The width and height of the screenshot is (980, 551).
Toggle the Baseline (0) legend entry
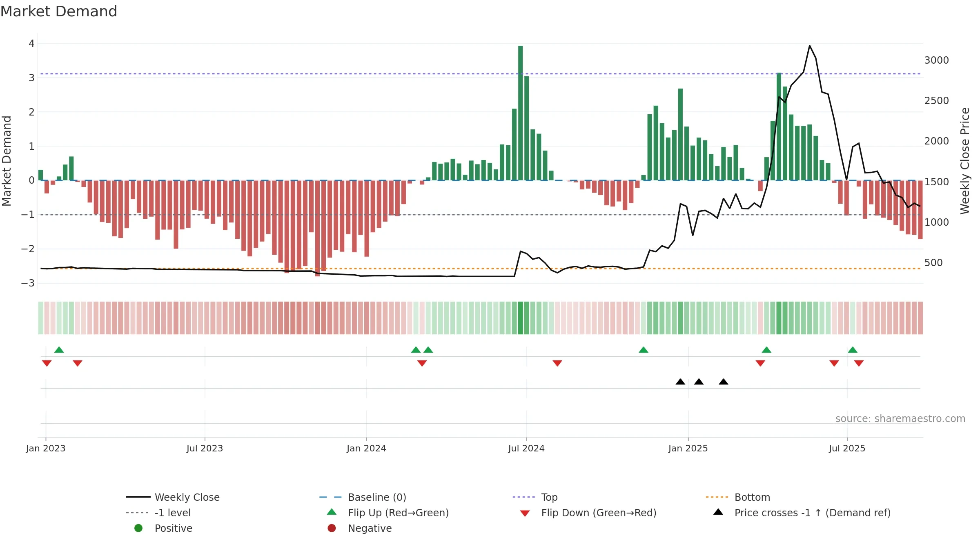(363, 497)
